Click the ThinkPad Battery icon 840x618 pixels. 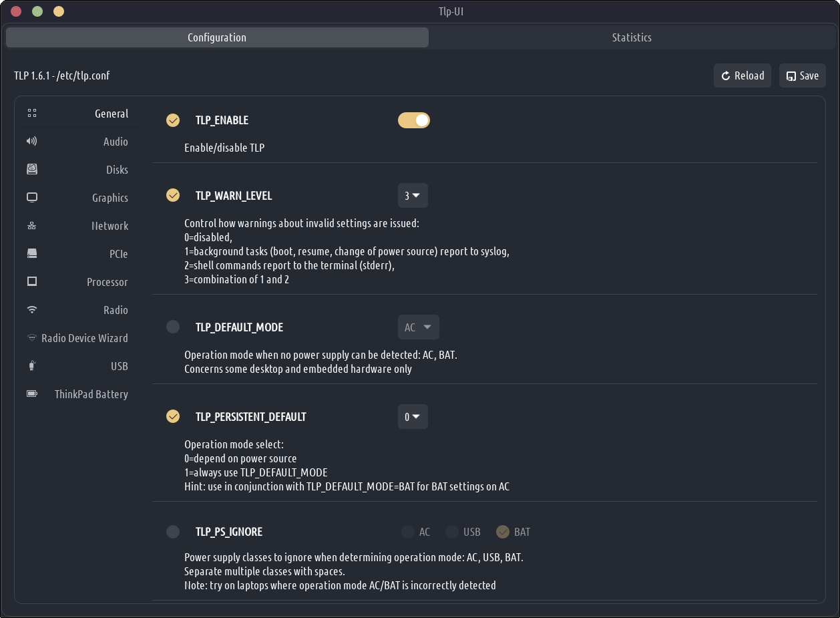coord(32,394)
